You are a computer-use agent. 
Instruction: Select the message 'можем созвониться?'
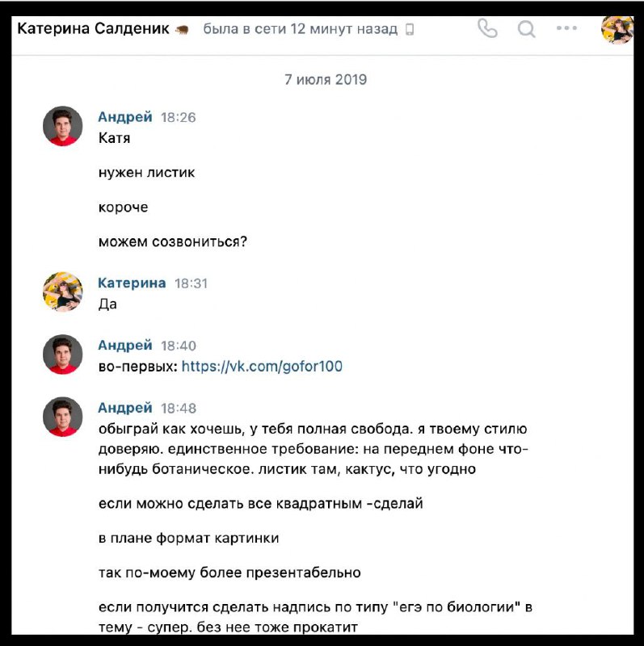[173, 241]
